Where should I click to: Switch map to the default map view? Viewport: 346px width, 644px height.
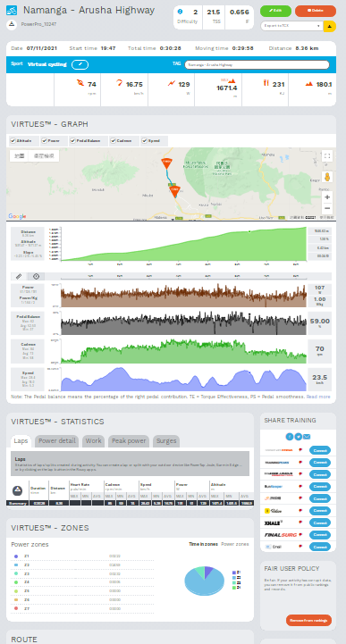coord(20,155)
